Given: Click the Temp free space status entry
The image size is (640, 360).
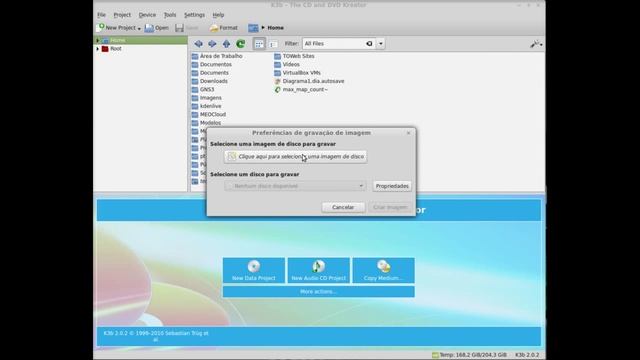Looking at the screenshot, I should click(469, 355).
